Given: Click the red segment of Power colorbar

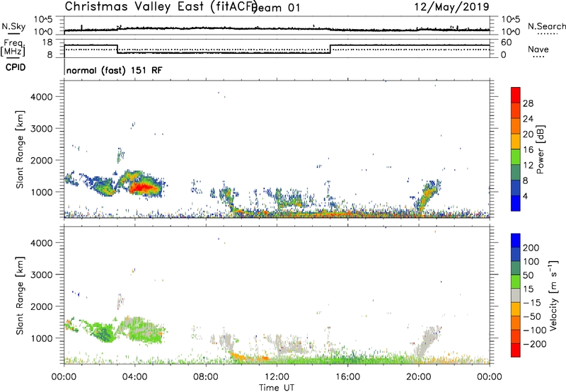Looking at the screenshot, I should [x=516, y=95].
